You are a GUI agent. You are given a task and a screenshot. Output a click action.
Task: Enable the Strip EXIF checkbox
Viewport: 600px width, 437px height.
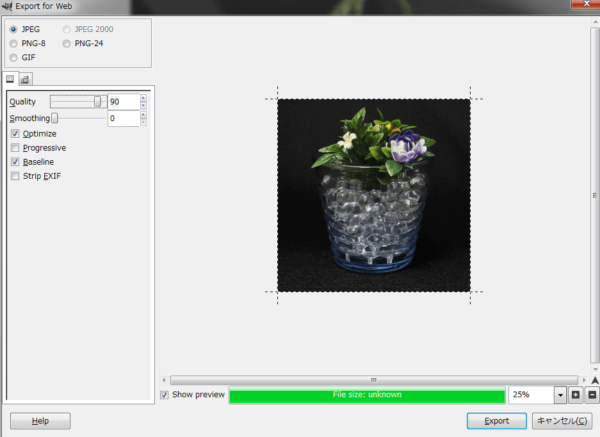point(15,176)
